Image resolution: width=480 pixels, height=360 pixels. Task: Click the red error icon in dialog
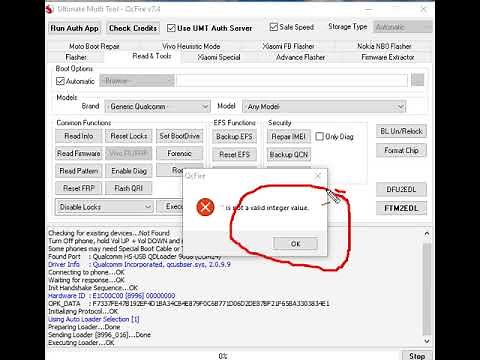[205, 207]
